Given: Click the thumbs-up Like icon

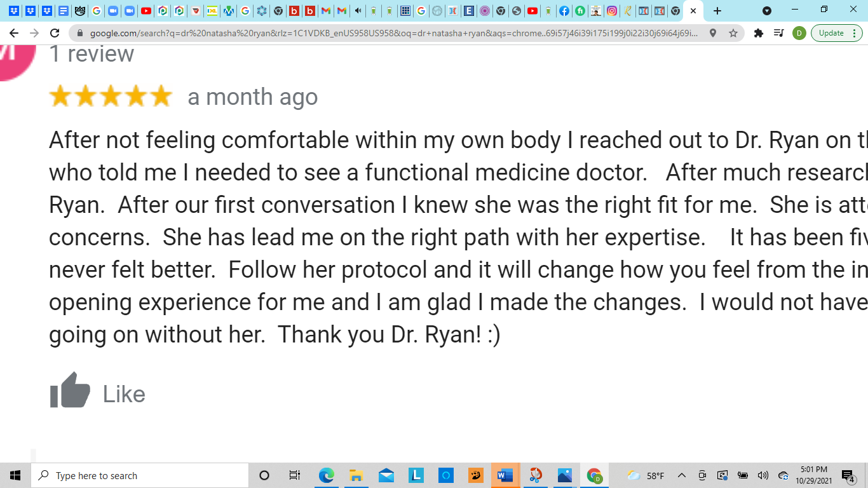Looking at the screenshot, I should pos(70,390).
